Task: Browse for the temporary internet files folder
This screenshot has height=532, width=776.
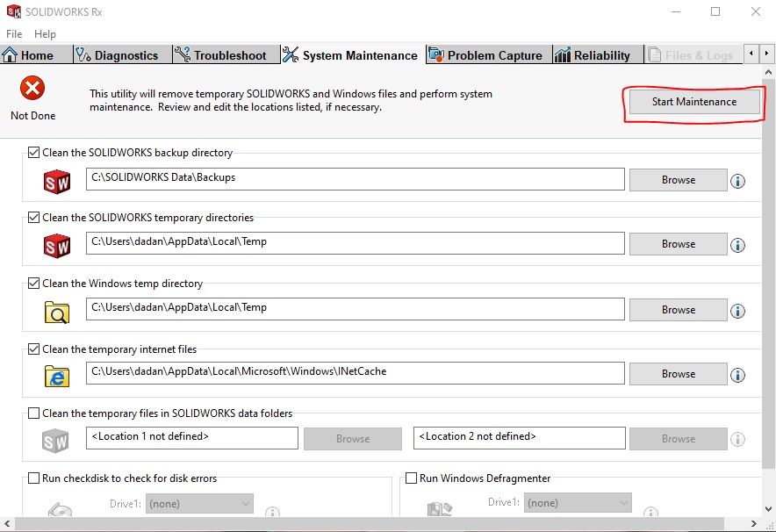Action: [x=678, y=374]
